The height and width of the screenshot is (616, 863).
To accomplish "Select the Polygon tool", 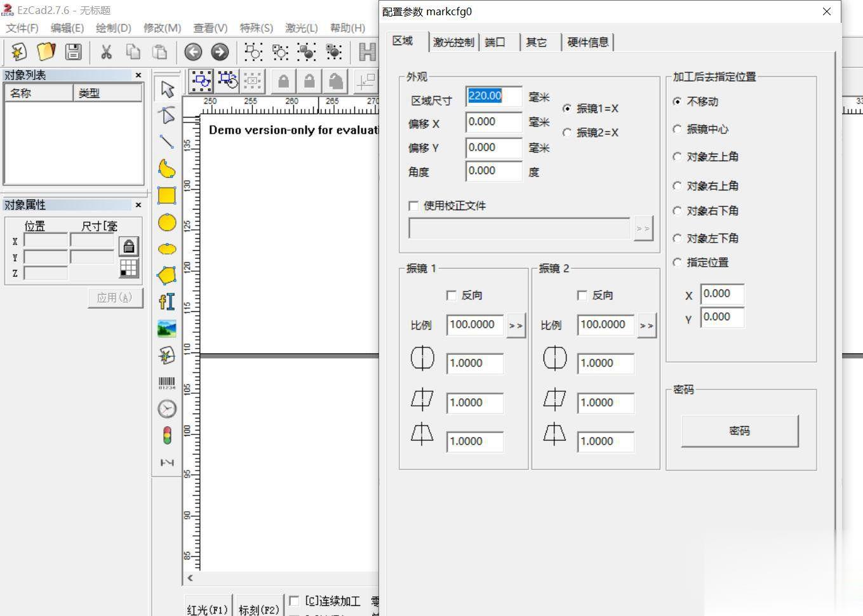I will 167,276.
